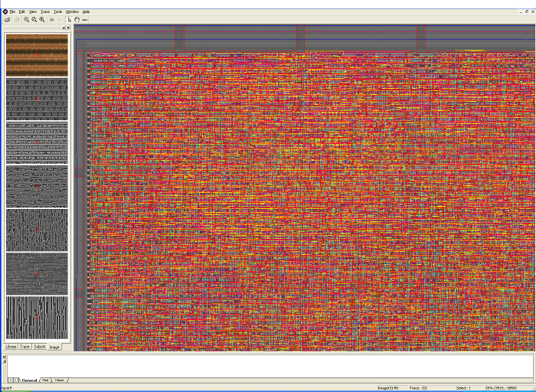Select the measure ruler tool
Screen dimensions: 536x392
point(84,20)
